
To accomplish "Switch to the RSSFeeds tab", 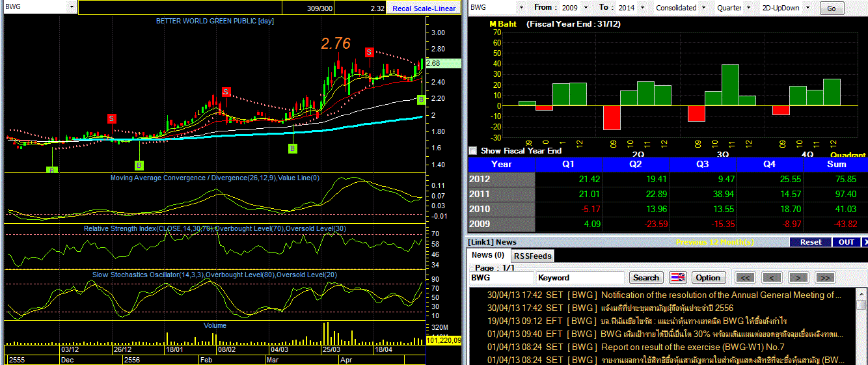I will point(532,256).
